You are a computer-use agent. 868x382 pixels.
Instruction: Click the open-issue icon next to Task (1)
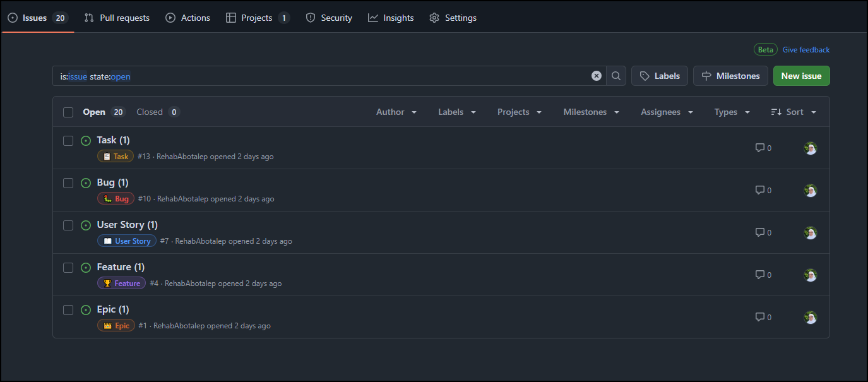coord(86,141)
